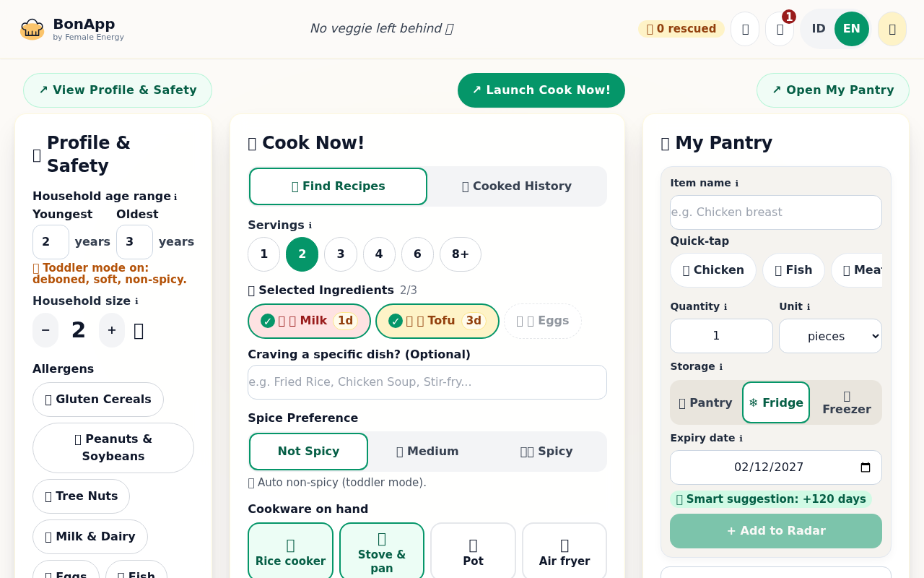The width and height of the screenshot is (924, 578).
Task: Click the Unit info icon
Action: click(808, 307)
